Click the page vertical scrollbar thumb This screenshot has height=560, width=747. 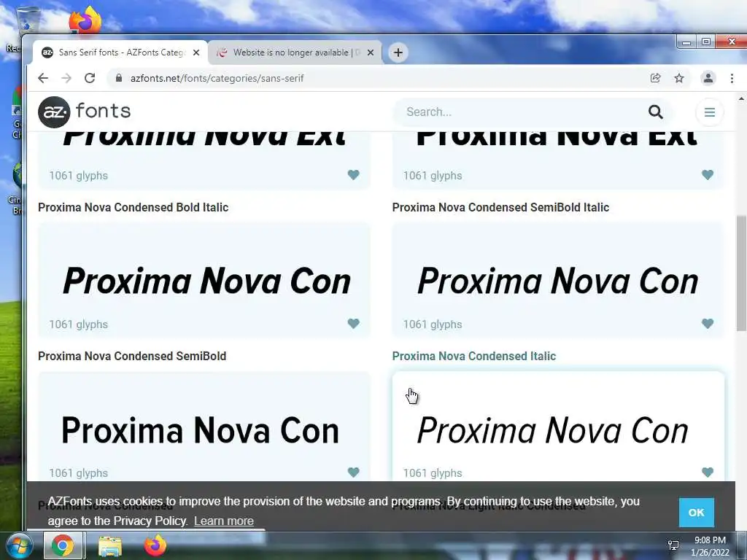pyautogui.click(x=741, y=273)
